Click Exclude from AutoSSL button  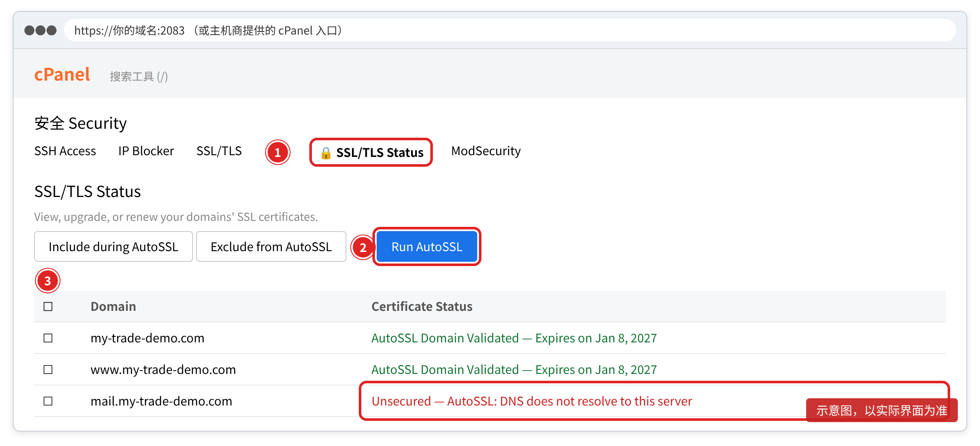pyautogui.click(x=271, y=246)
